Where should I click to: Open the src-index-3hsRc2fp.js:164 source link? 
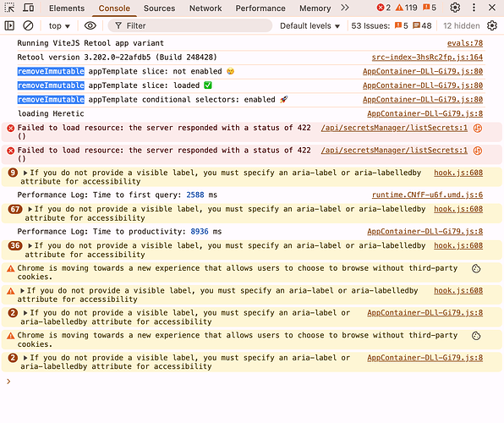pyautogui.click(x=427, y=58)
